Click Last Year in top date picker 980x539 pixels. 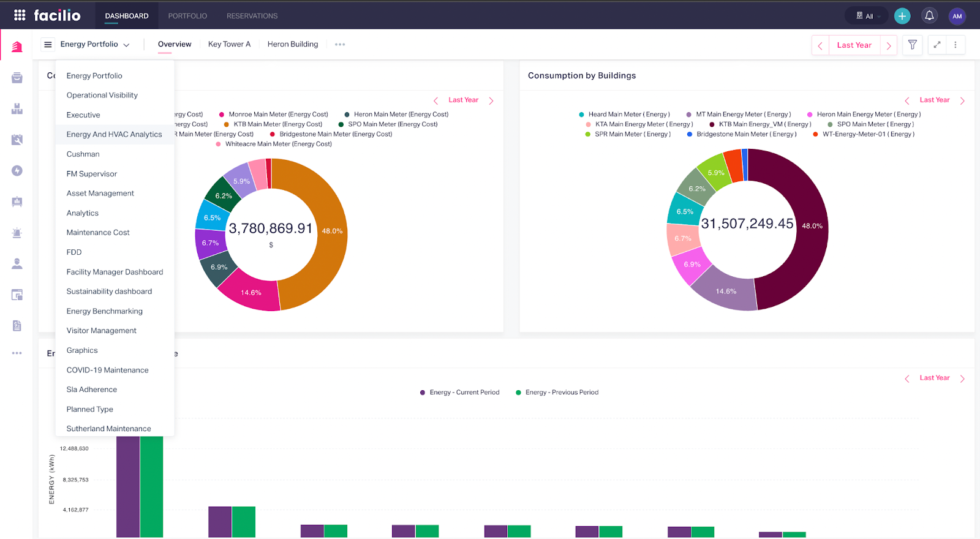point(854,45)
